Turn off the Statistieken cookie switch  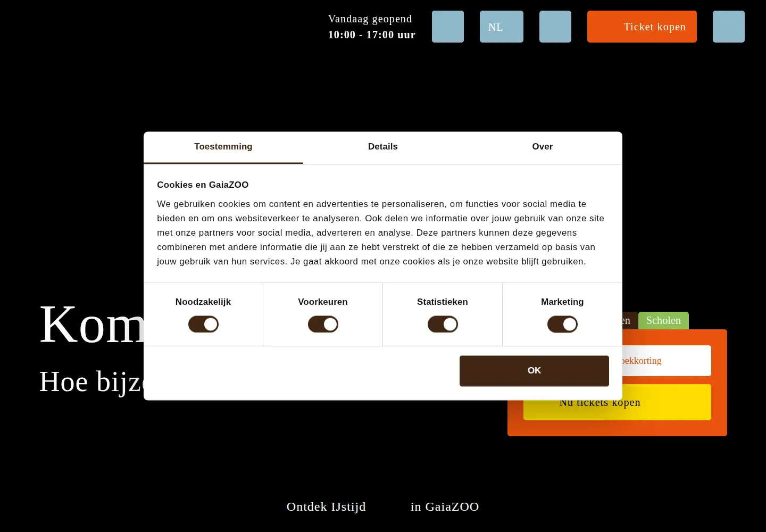[443, 324]
